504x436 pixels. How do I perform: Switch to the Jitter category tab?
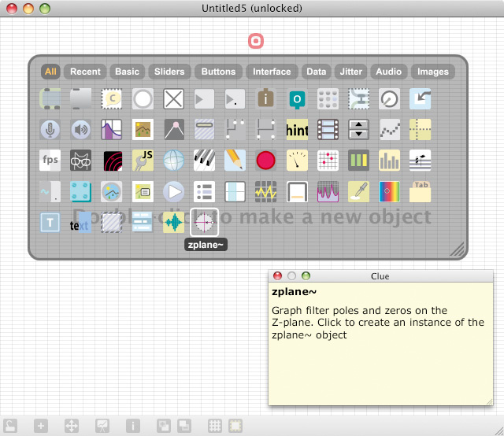(x=351, y=72)
